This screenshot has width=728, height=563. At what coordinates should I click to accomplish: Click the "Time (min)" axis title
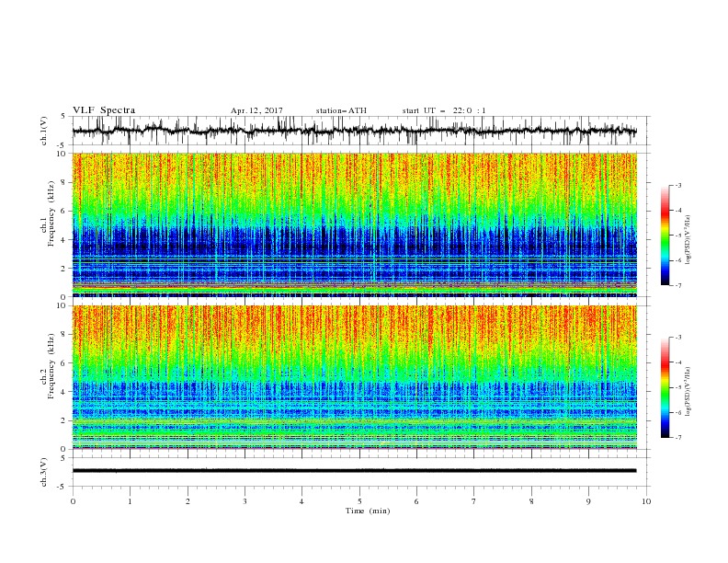pos(368,511)
